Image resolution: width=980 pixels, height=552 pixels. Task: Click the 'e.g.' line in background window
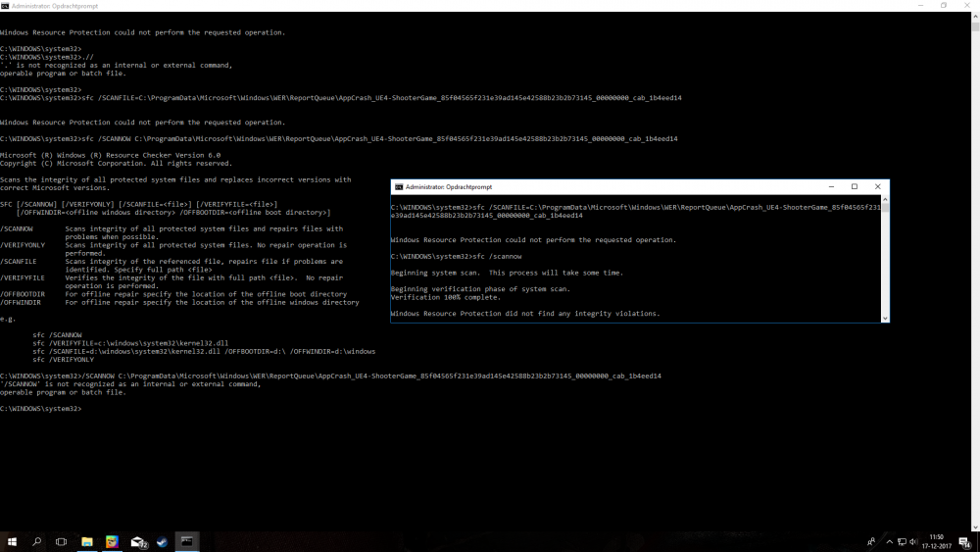click(x=8, y=319)
